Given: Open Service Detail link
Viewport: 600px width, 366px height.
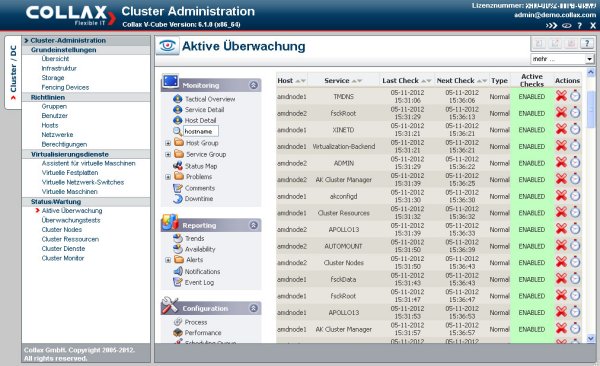Looking at the screenshot, I should tap(204, 109).
